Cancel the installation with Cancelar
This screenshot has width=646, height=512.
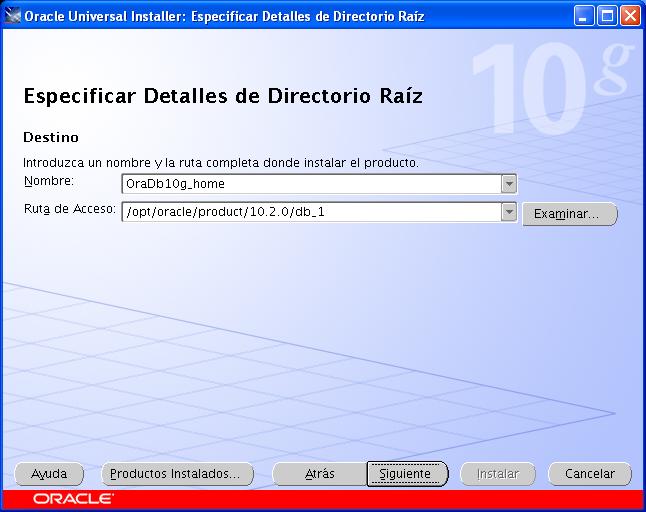[x=590, y=474]
